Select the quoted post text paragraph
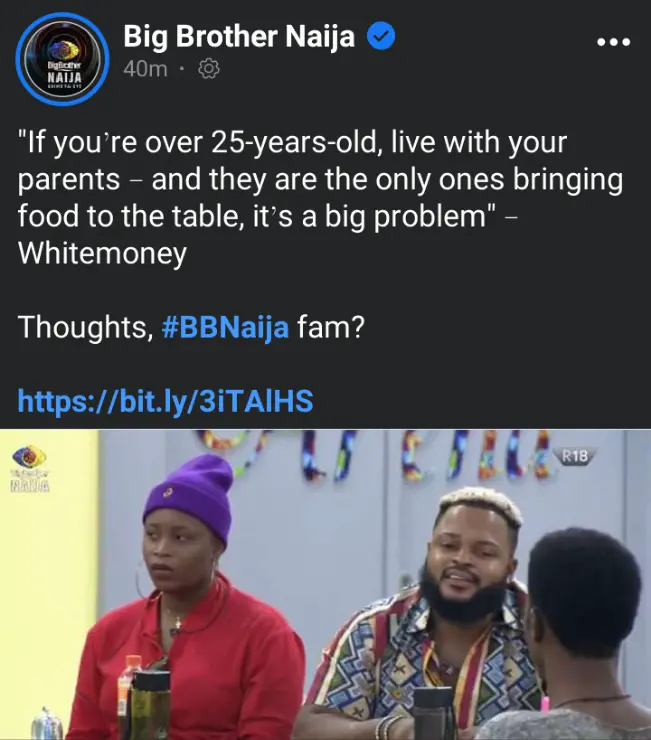 321,198
